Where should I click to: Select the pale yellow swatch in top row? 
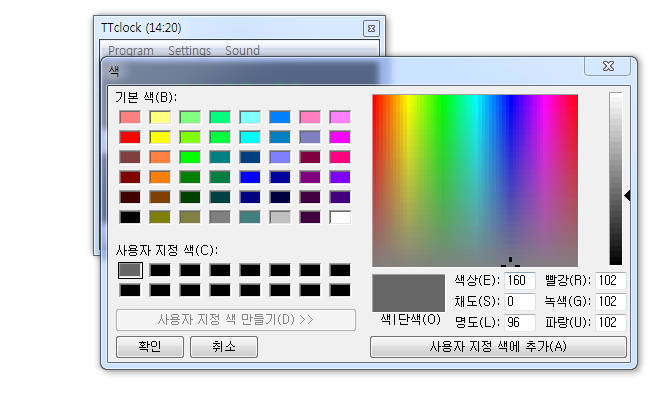(x=160, y=117)
